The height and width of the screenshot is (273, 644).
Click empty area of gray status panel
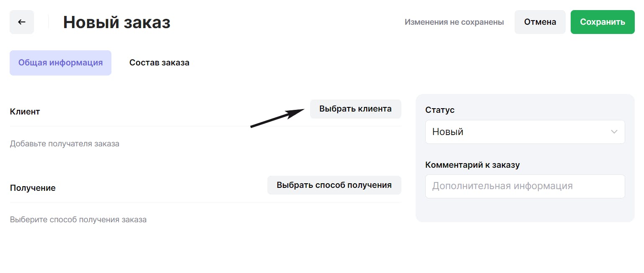524,210
